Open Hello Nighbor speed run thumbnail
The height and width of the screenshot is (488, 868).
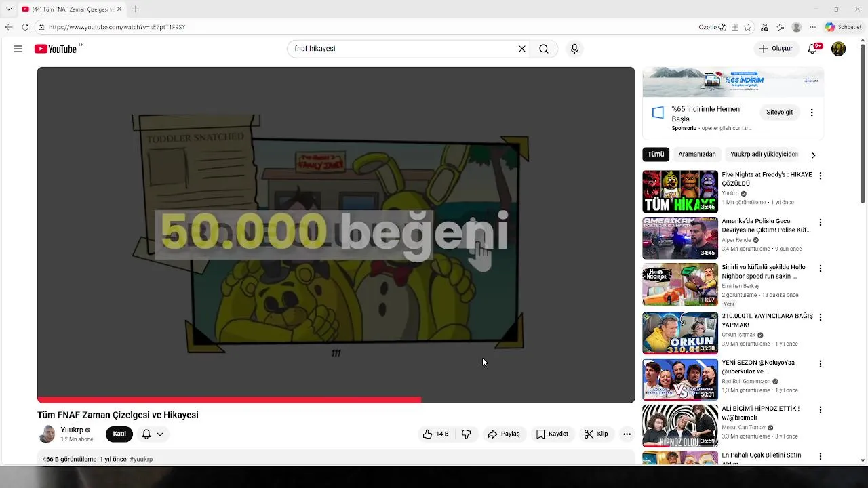pyautogui.click(x=680, y=285)
